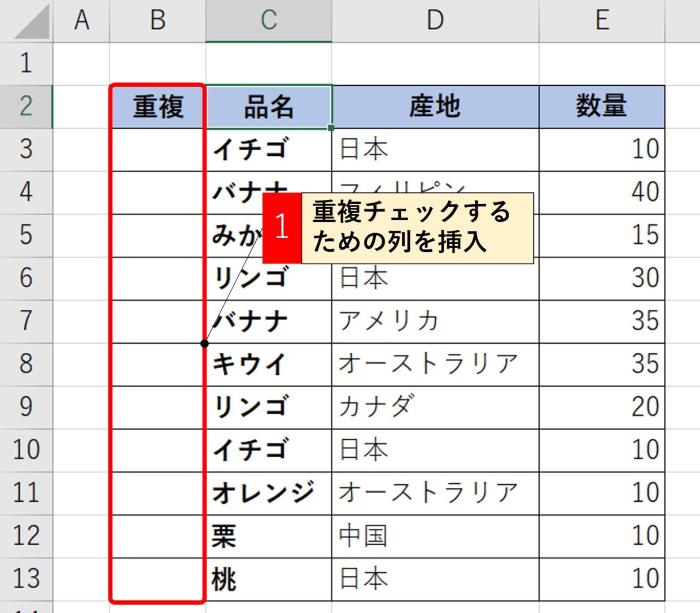Click empty 重複 column cell in row 8

(x=158, y=364)
